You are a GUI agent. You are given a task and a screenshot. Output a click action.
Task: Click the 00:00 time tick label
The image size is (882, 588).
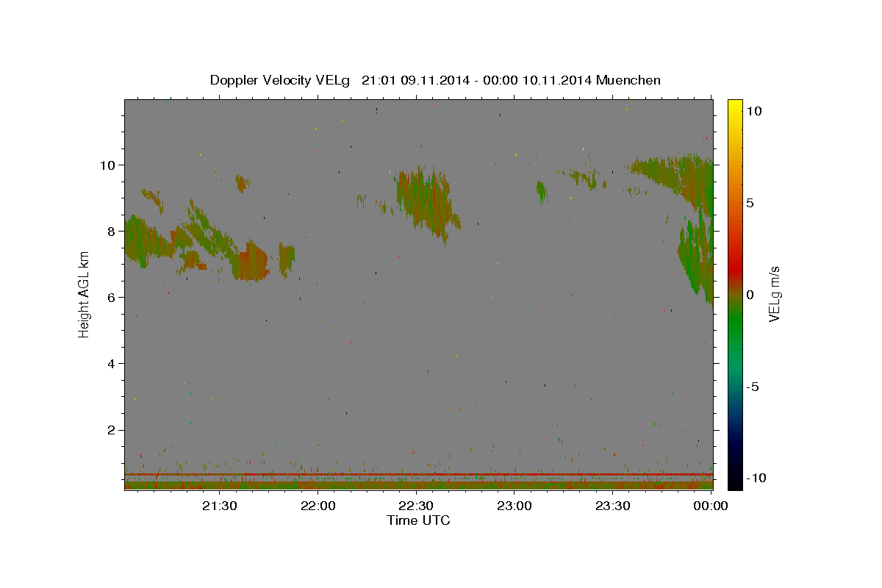711,506
